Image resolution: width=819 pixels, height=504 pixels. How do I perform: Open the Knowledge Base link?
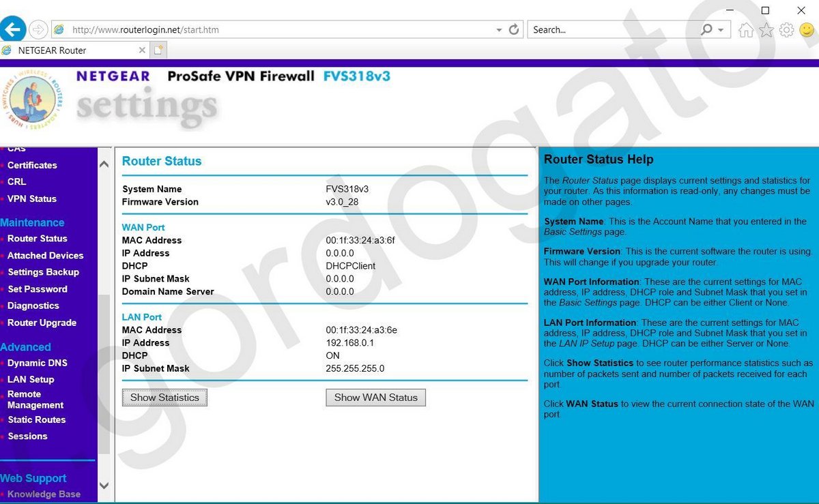click(x=44, y=494)
